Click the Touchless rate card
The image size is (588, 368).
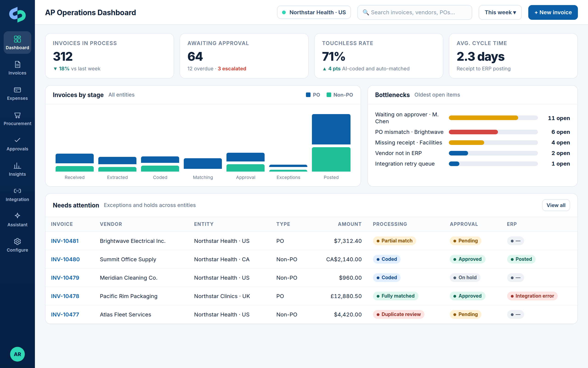tap(379, 56)
